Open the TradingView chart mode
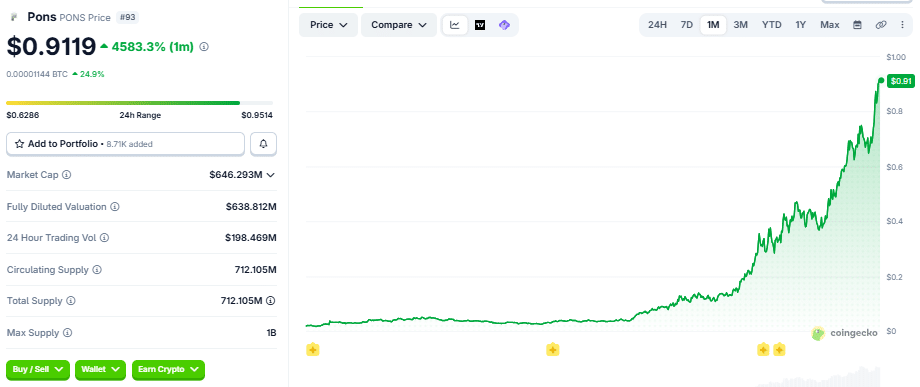The image size is (920, 387). coord(480,25)
